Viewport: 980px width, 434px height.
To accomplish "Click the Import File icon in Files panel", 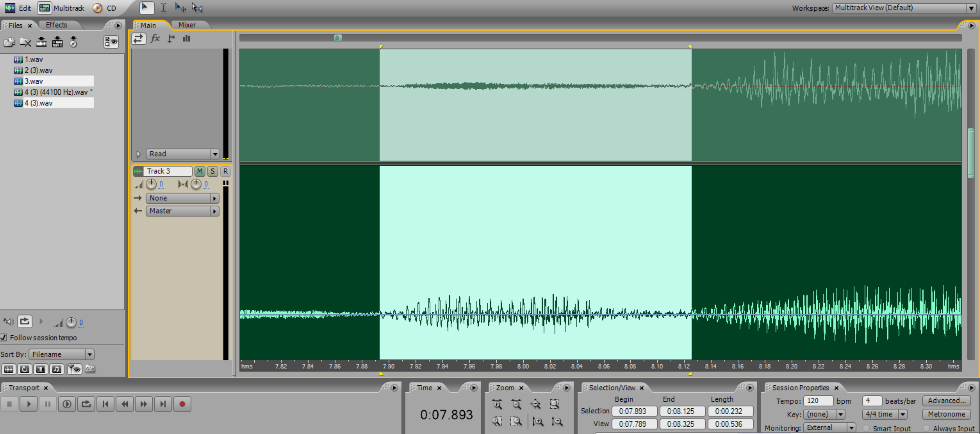I will [x=9, y=42].
